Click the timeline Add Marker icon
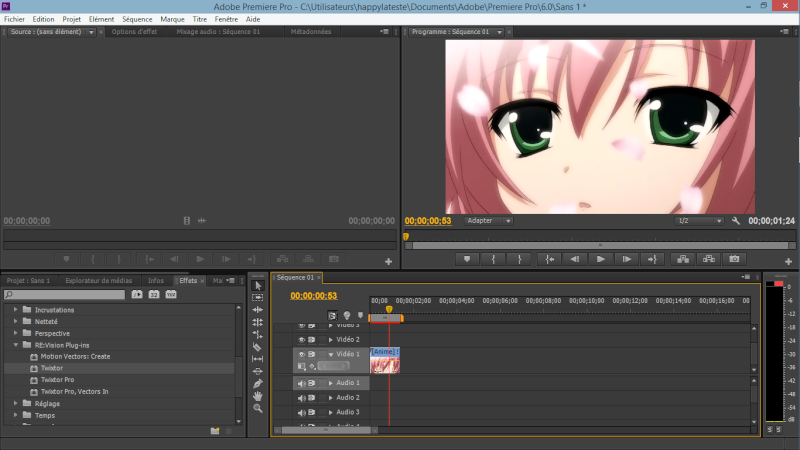The image size is (800, 450). tap(360, 315)
